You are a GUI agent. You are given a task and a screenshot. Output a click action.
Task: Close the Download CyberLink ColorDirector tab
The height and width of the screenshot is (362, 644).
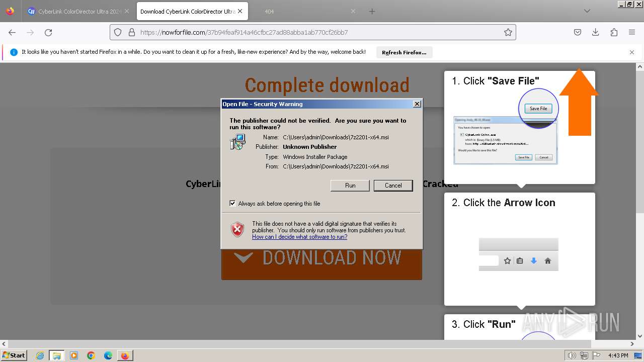click(x=240, y=11)
